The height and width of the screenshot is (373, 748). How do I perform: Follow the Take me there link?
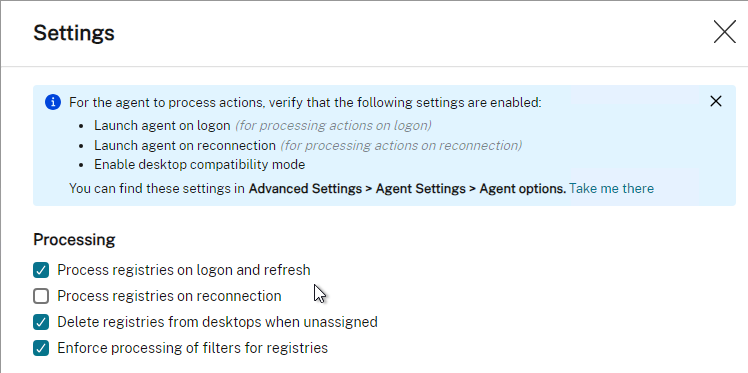[612, 188]
